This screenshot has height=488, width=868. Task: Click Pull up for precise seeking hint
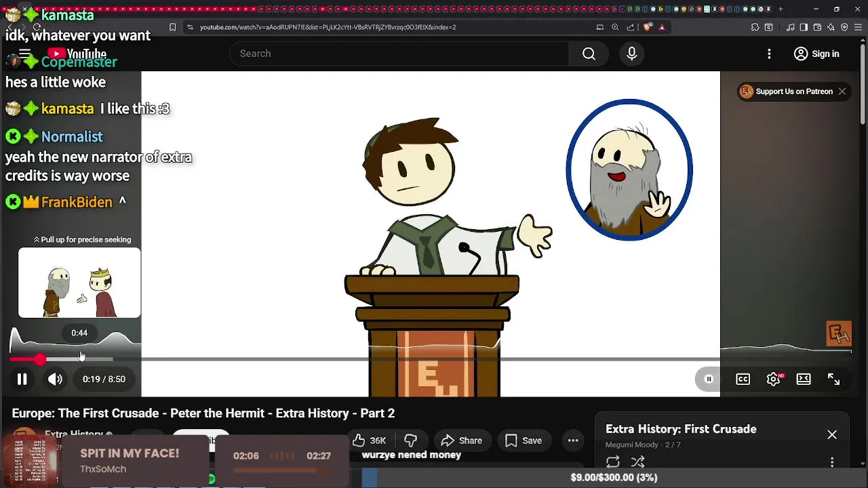pos(82,239)
